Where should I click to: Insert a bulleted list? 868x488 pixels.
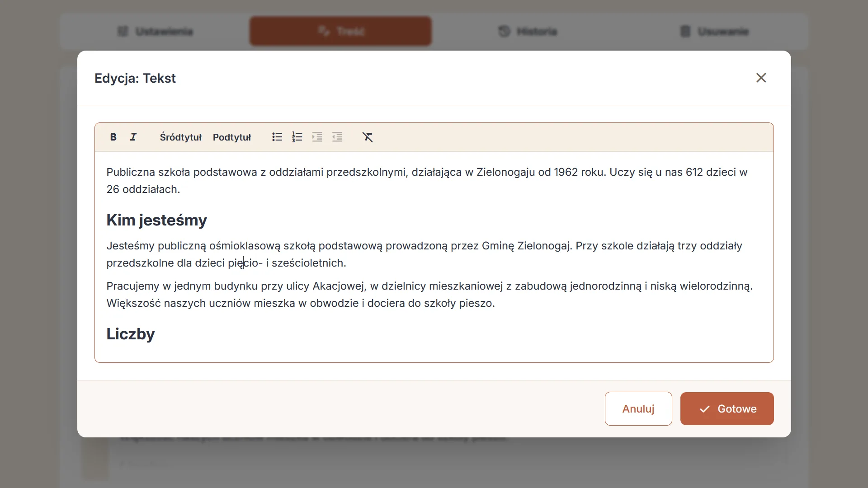(277, 137)
